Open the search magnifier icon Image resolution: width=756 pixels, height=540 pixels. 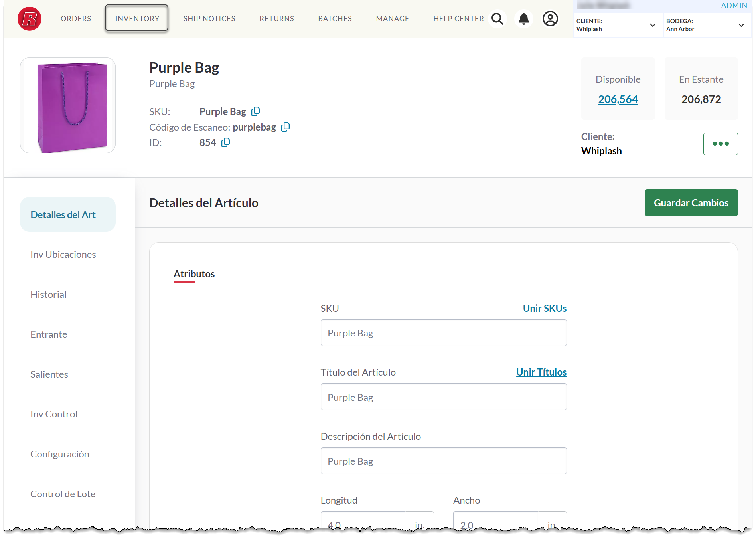coord(497,19)
